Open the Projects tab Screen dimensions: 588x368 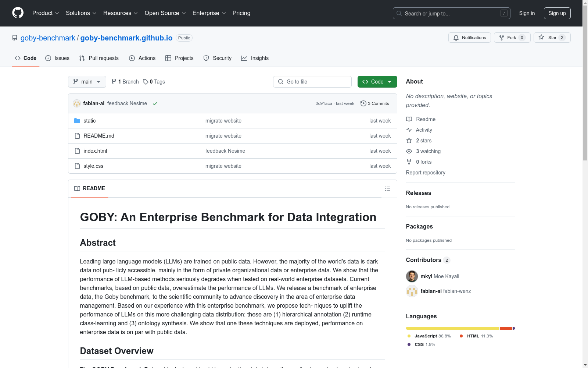[179, 58]
